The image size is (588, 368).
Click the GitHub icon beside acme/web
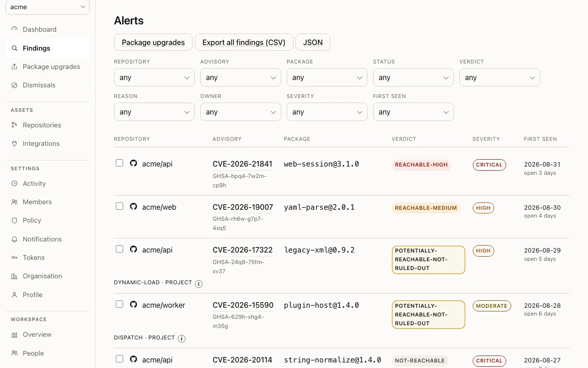tap(133, 207)
